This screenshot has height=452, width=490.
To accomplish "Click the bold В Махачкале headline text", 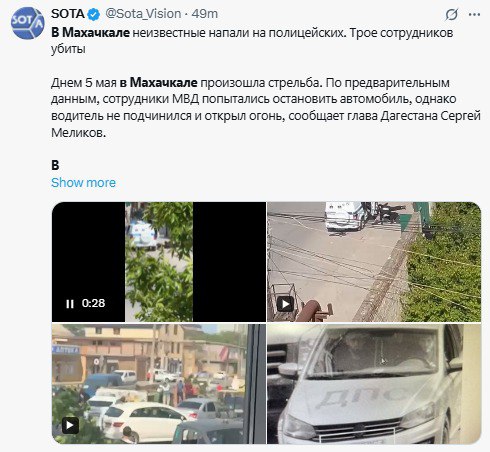I will (90, 33).
